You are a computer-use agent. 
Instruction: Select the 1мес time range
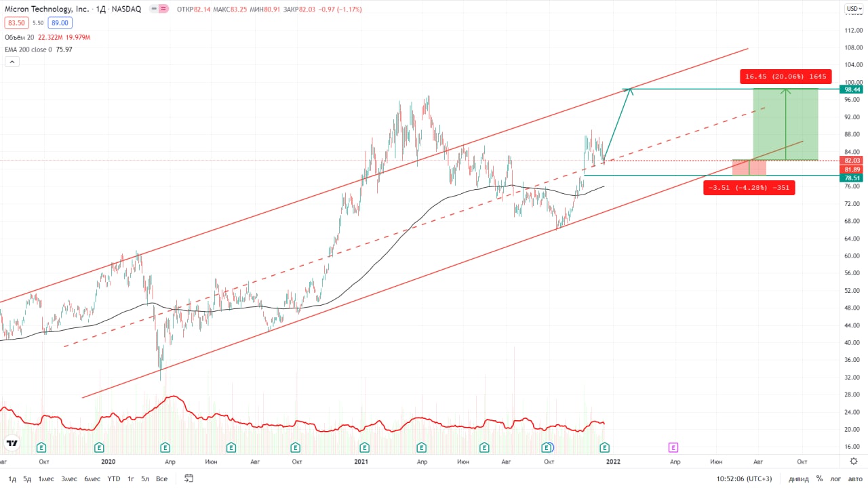pyautogui.click(x=46, y=479)
